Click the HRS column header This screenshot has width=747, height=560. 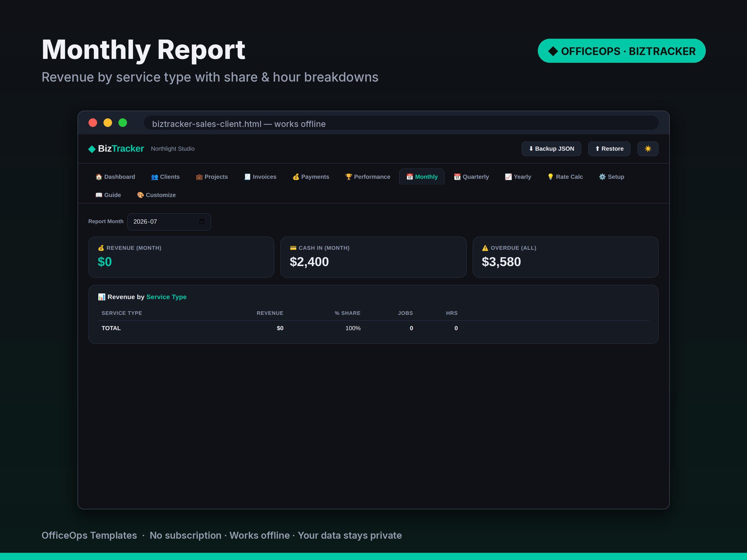click(452, 313)
